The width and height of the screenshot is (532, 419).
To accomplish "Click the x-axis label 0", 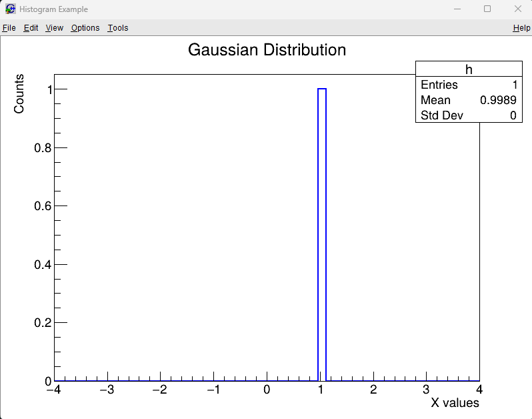I will [267, 390].
